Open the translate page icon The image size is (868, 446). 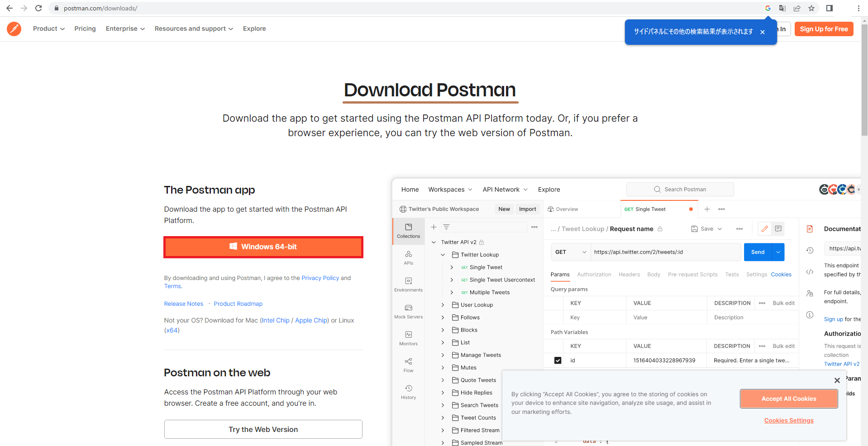point(782,8)
